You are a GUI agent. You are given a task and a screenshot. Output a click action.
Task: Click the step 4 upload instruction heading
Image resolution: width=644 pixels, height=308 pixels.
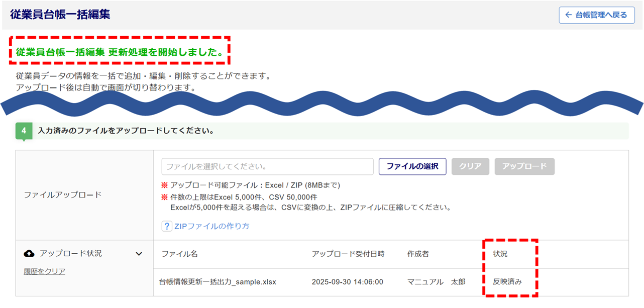tap(127, 131)
